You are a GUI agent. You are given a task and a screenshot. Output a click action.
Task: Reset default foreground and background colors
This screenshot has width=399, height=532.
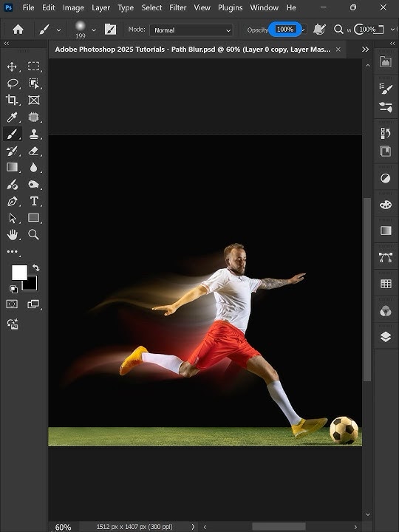[x=13, y=290]
